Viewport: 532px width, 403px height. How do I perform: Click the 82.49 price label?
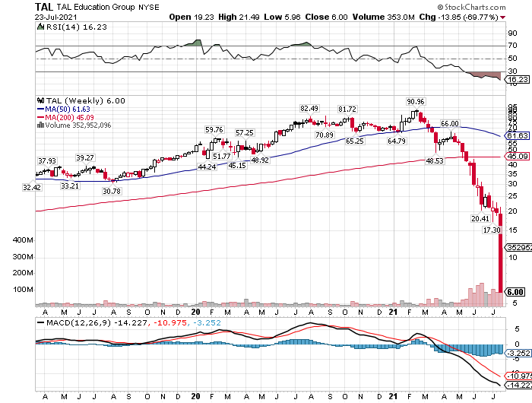309,108
